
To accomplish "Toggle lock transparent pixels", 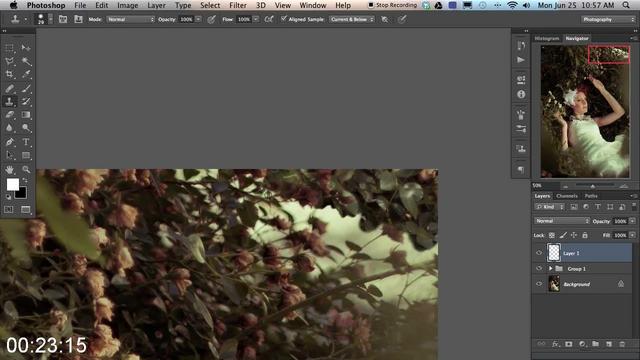I will pyautogui.click(x=552, y=235).
